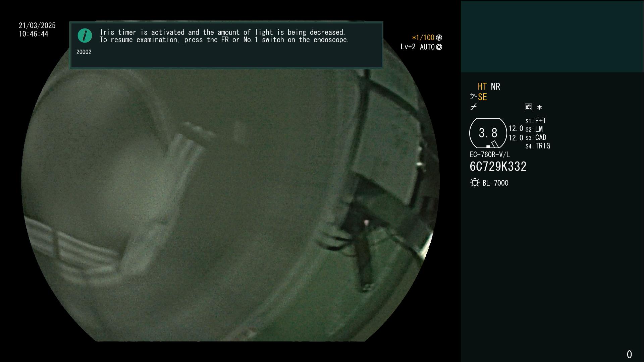Click the scope model EC-760R-V/L
This screenshot has height=362, width=644.
[490, 155]
